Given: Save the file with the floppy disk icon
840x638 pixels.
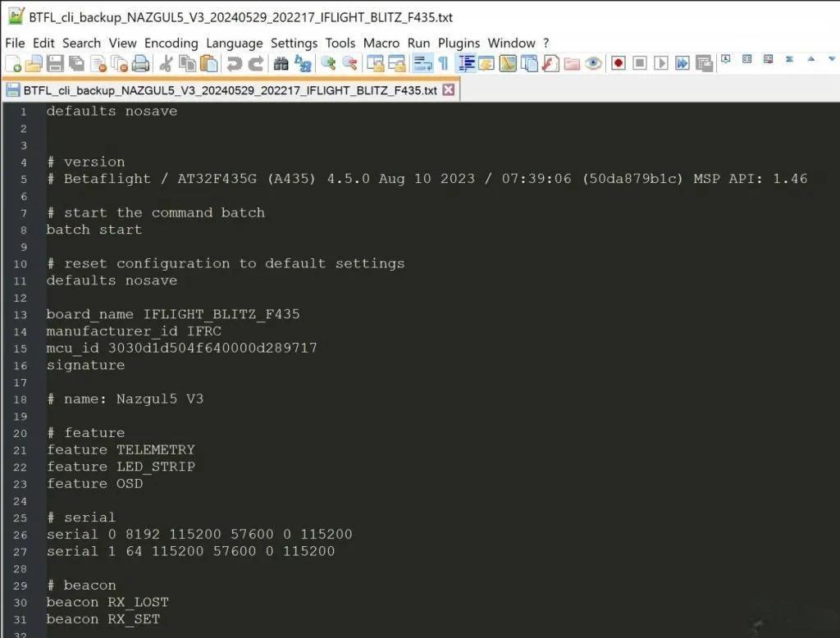Looking at the screenshot, I should click(55, 64).
